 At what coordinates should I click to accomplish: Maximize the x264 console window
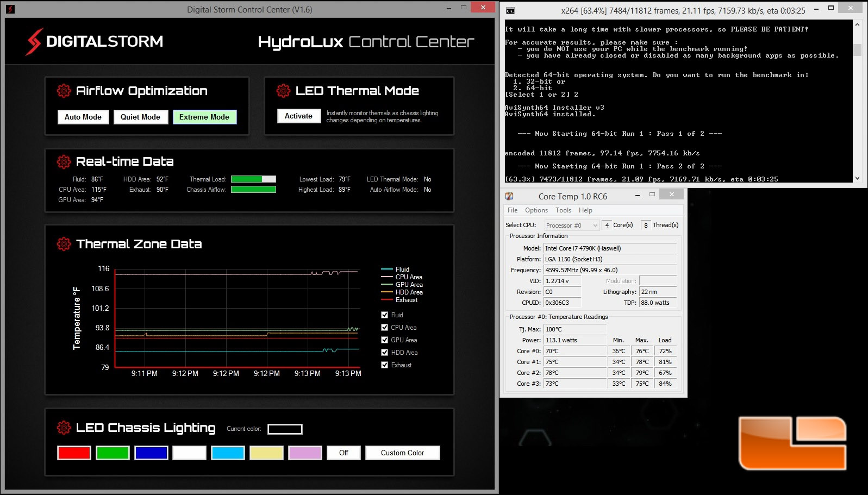point(831,8)
